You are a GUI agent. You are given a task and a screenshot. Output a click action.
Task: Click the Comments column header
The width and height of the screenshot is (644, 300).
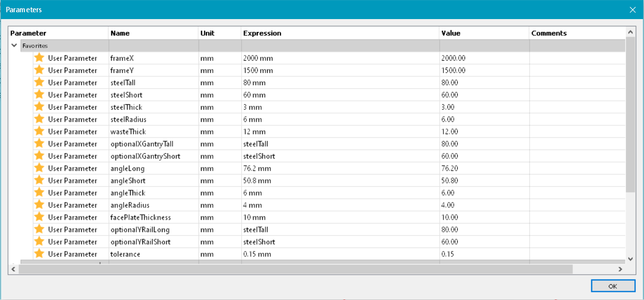(577, 33)
